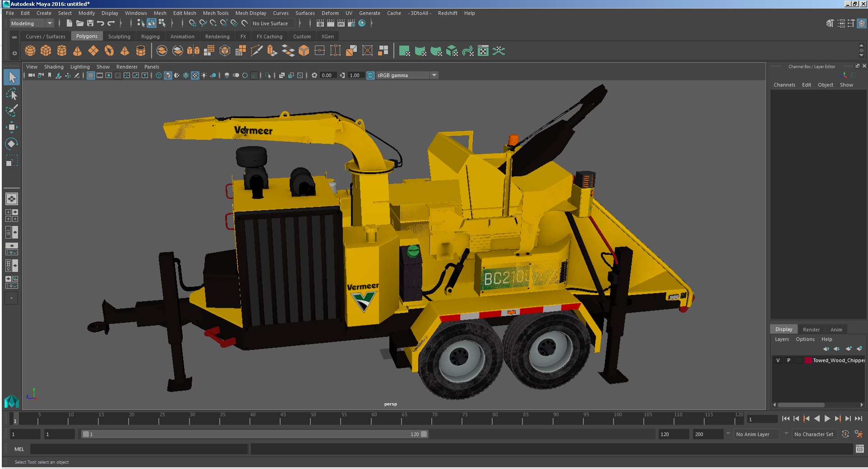Switch to the Sculpting shelf tab
This screenshot has height=469, width=868.
click(x=119, y=37)
